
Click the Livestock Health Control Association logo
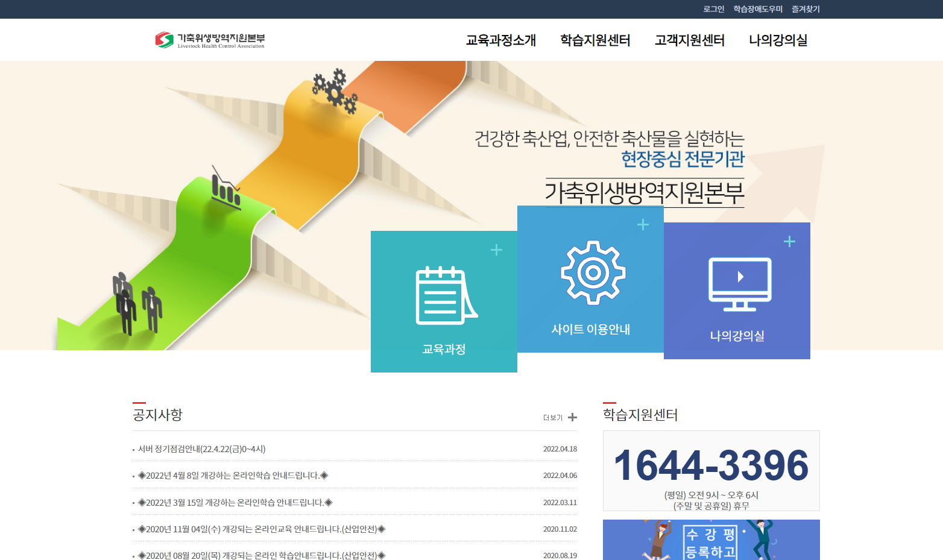(x=210, y=40)
